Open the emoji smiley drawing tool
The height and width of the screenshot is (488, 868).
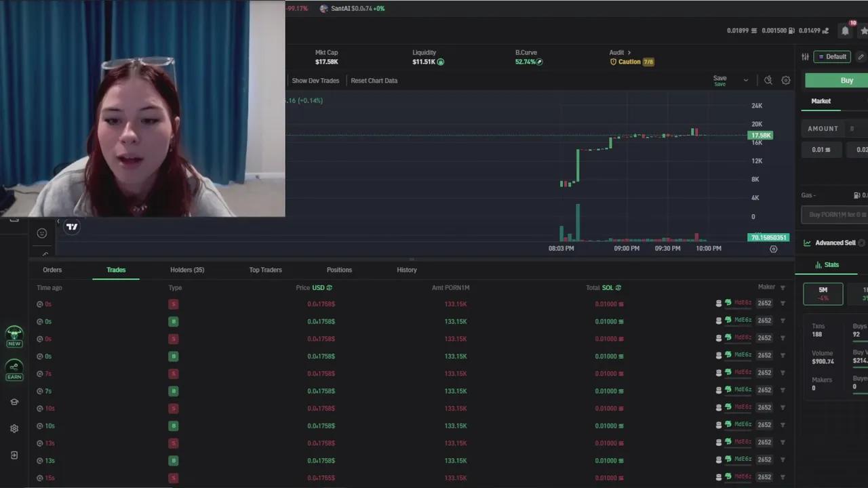42,233
